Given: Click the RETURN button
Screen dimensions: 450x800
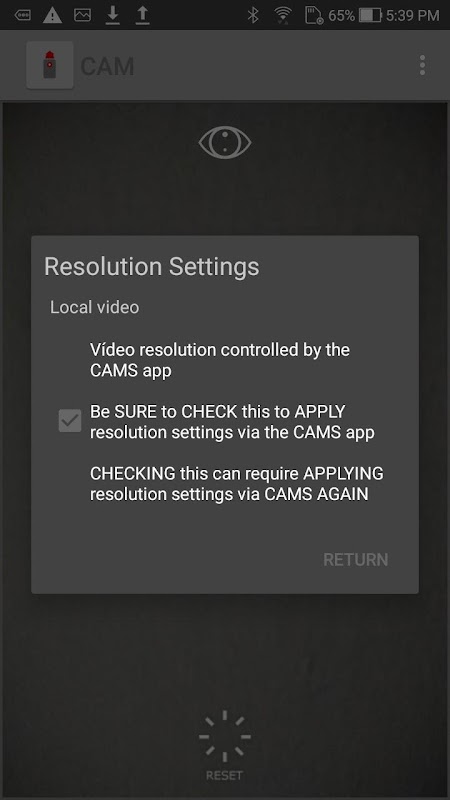Looking at the screenshot, I should click(x=356, y=560).
